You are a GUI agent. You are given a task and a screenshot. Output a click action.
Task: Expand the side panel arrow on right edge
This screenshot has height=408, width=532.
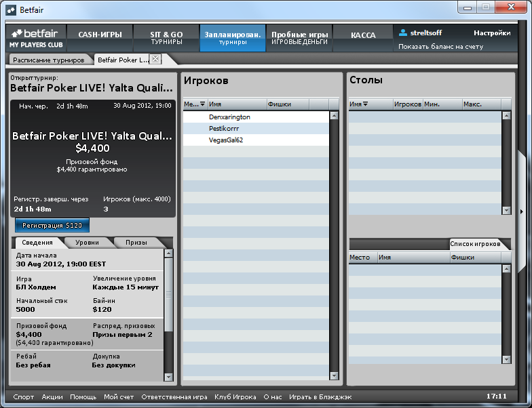click(x=521, y=211)
